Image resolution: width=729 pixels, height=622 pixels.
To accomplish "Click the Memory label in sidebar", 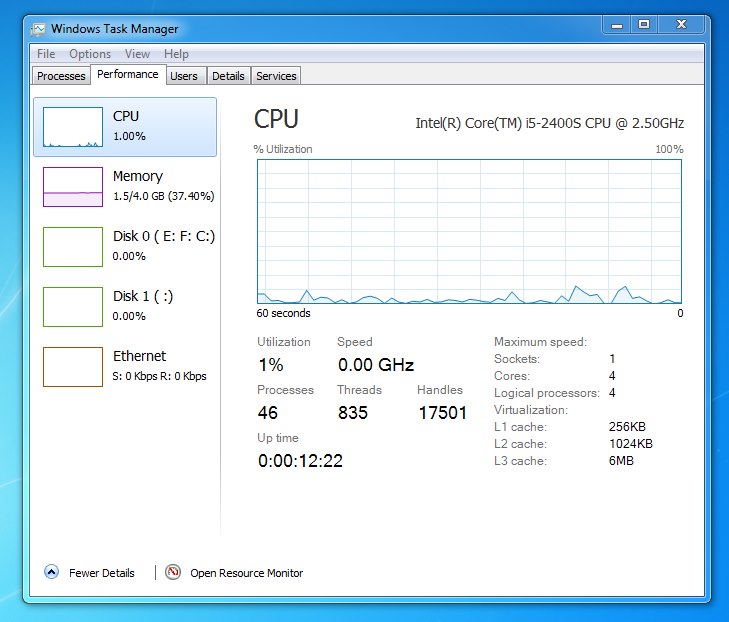I will [138, 176].
